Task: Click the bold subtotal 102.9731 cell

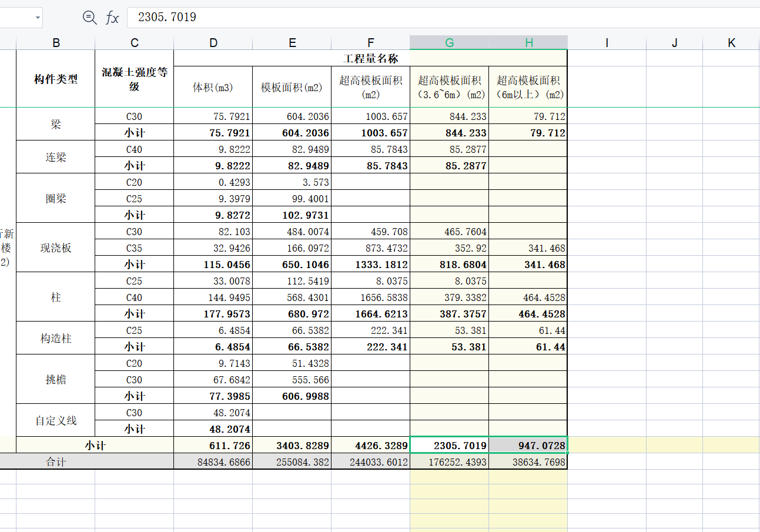Action: pos(292,215)
